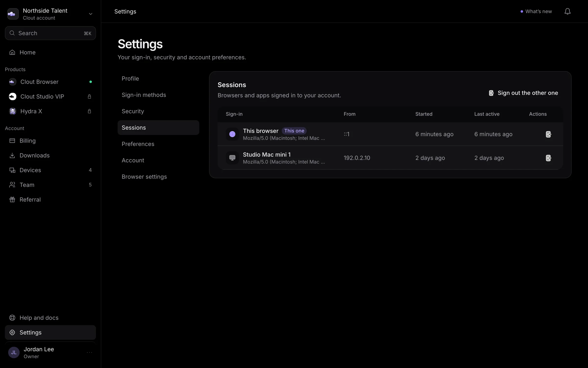Viewport: 588px width, 368px height.
Task: Click the lock icon next to Hydra X
Action: (x=89, y=111)
